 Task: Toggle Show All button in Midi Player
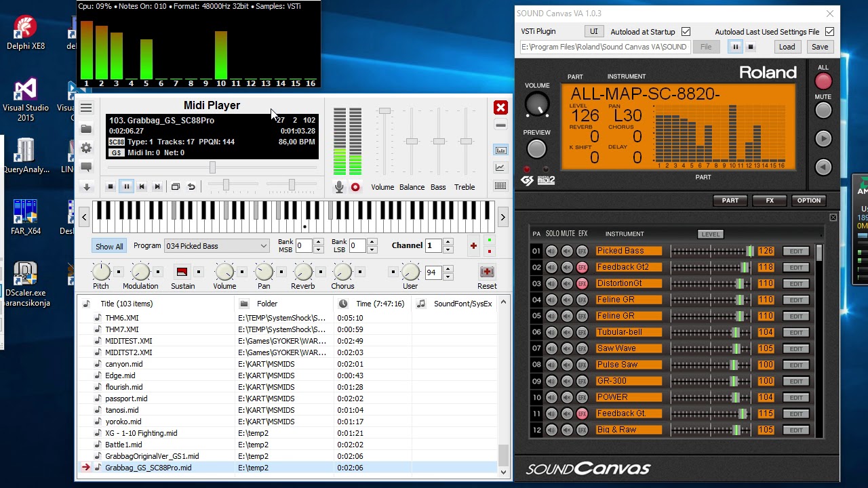click(x=109, y=246)
